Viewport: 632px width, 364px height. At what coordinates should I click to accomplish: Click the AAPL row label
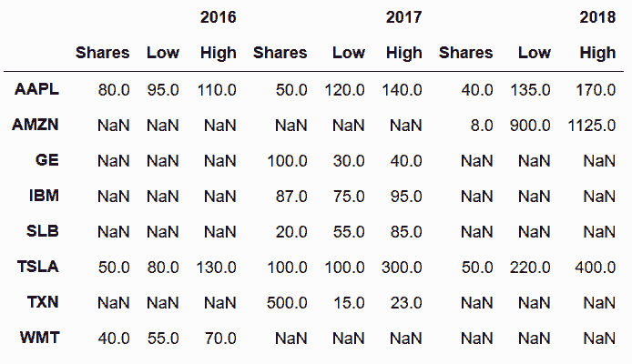click(36, 90)
